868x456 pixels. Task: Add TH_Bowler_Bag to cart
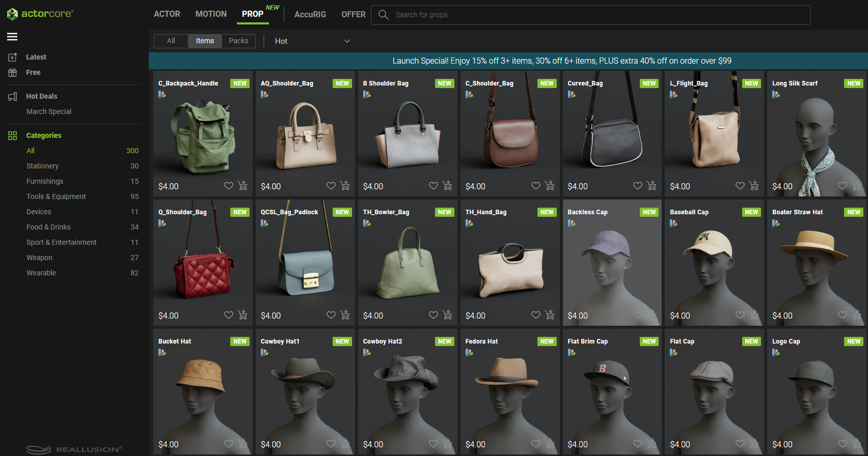click(447, 315)
